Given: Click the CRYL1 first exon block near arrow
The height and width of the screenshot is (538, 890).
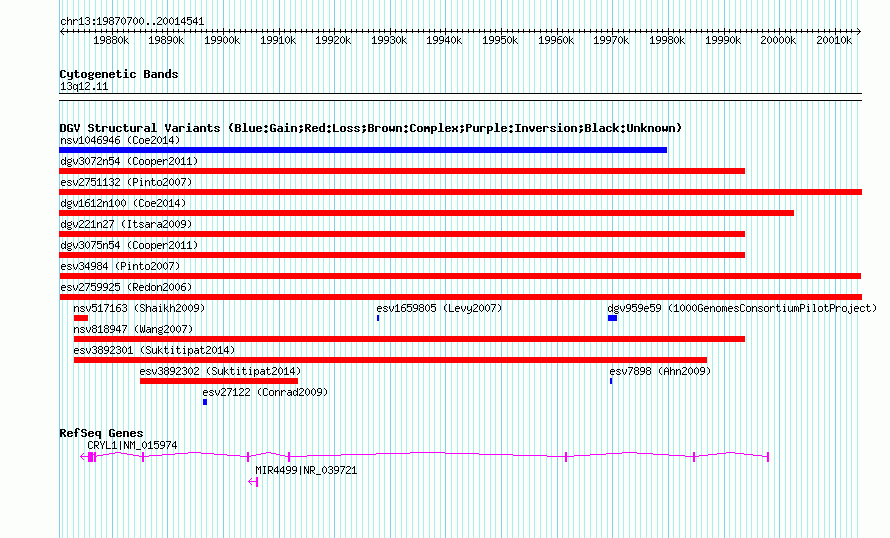Looking at the screenshot, I should 92,457.
